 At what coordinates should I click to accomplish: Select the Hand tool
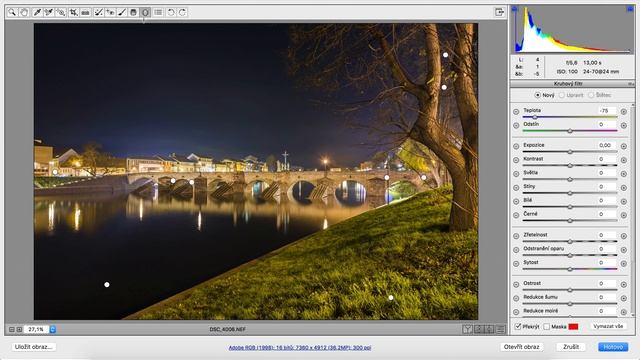24,12
